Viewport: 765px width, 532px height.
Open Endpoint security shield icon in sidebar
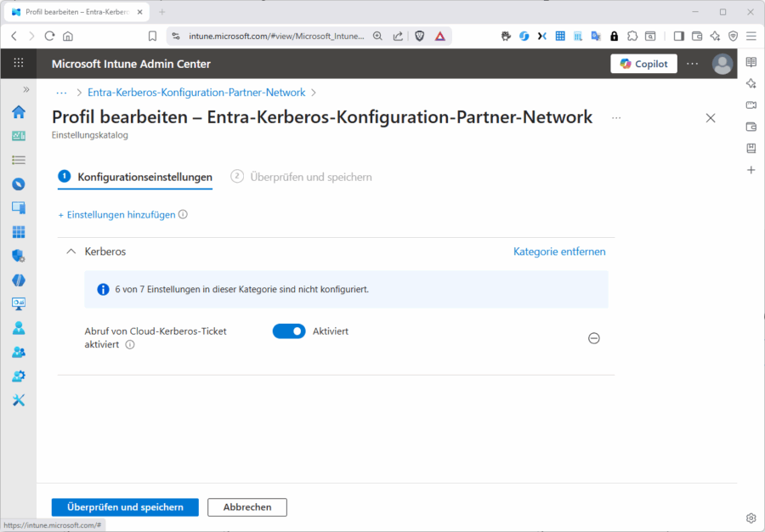19,256
